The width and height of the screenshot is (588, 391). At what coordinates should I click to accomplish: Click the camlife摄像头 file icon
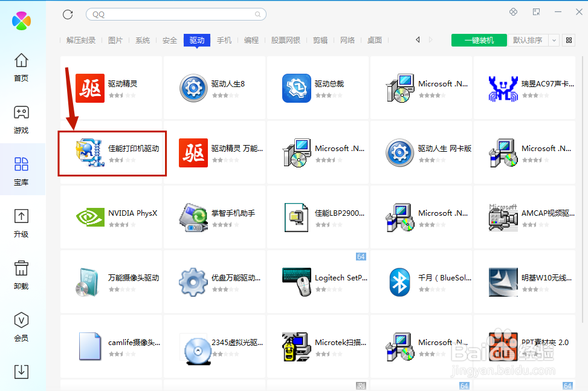pyautogui.click(x=90, y=346)
